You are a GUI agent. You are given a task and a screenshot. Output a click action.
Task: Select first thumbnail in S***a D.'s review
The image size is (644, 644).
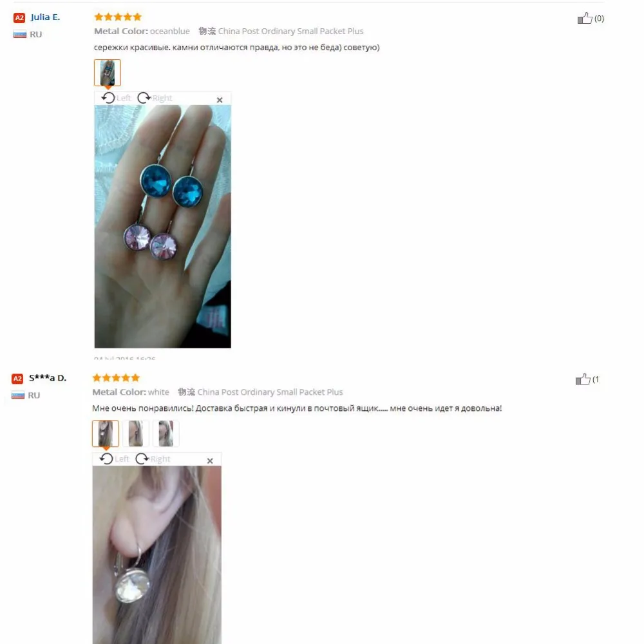pyautogui.click(x=106, y=433)
